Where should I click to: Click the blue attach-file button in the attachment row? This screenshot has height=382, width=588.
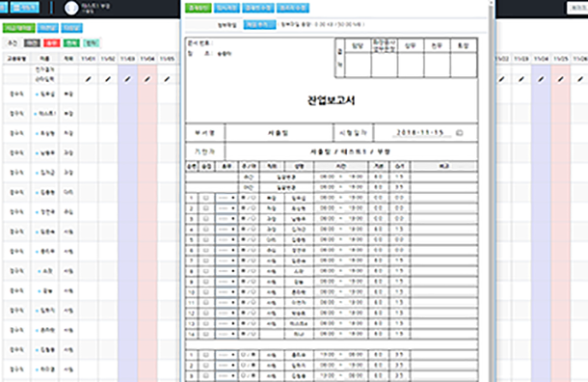259,25
